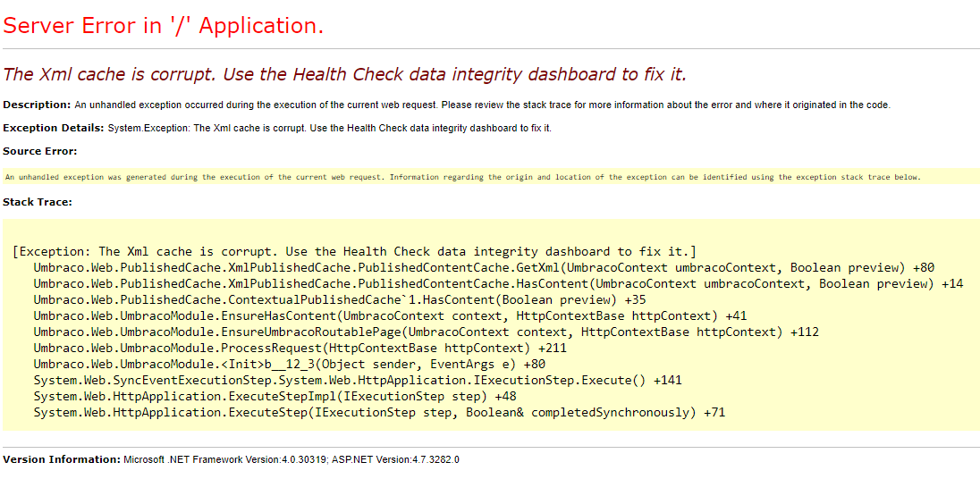This screenshot has height=479, width=980.
Task: Click the UmbracoModule.<Init>b__12_3 stack line
Action: 289,364
